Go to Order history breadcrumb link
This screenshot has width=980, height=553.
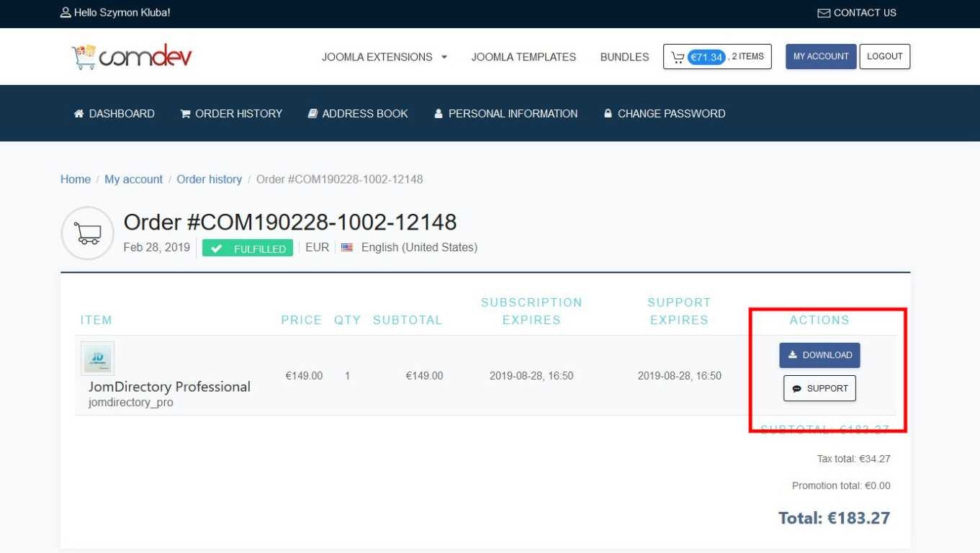[210, 179]
